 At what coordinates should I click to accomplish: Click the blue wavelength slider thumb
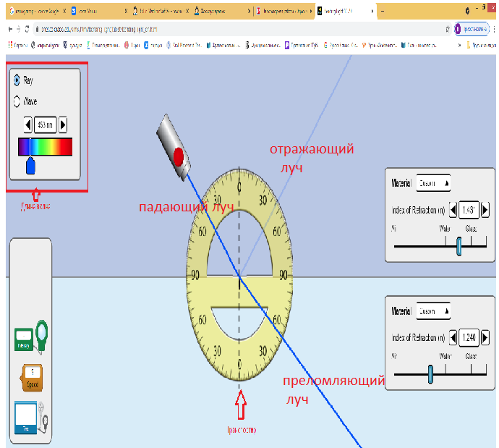coord(30,166)
